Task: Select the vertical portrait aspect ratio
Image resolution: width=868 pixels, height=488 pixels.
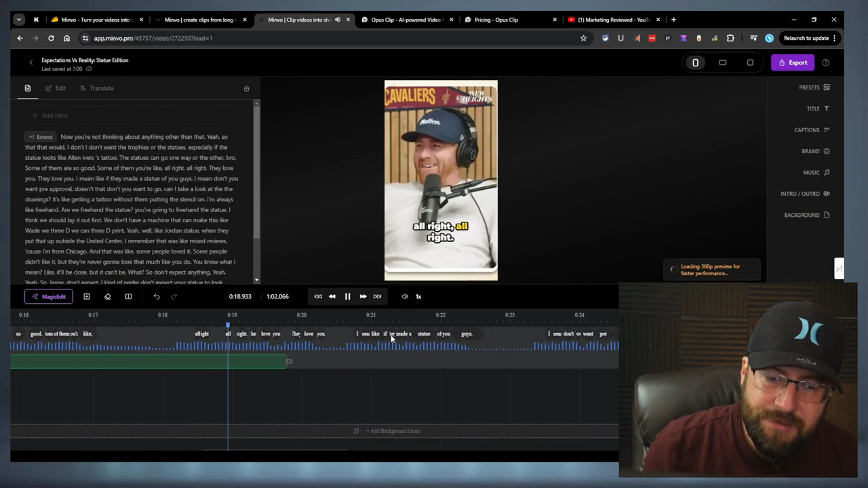Action: click(x=695, y=62)
